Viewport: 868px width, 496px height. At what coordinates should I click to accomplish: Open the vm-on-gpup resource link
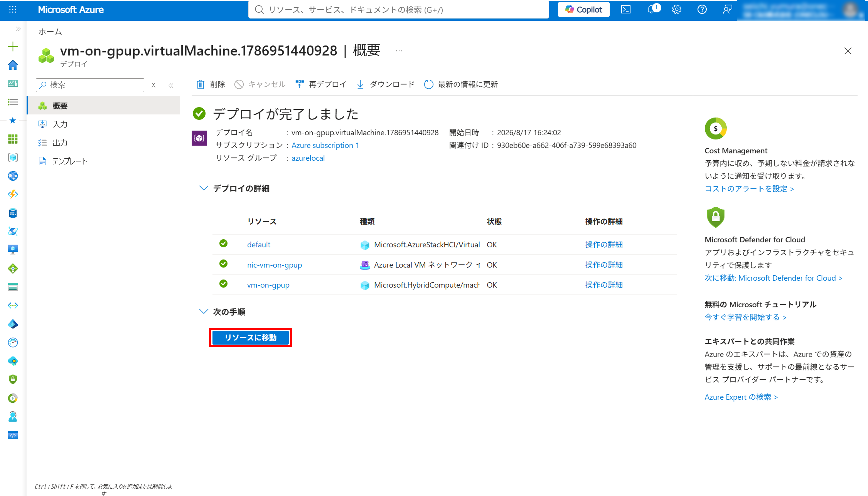tap(268, 285)
